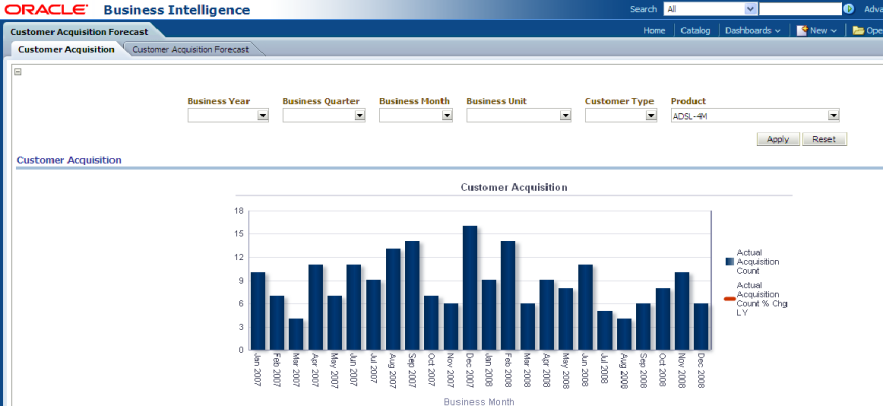Click the Customer Acquisition chart title
This screenshot has width=883, height=406.
click(x=514, y=187)
